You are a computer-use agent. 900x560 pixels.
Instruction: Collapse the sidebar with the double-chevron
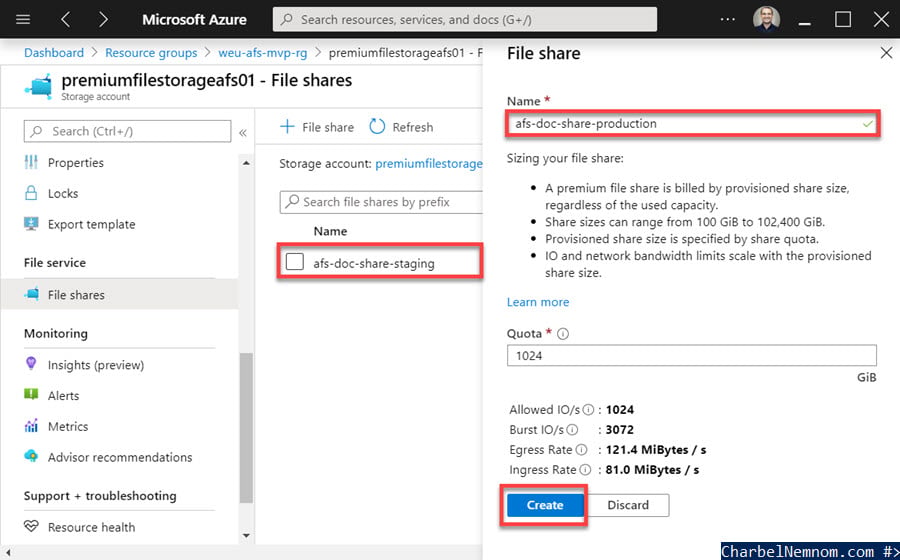(x=243, y=133)
